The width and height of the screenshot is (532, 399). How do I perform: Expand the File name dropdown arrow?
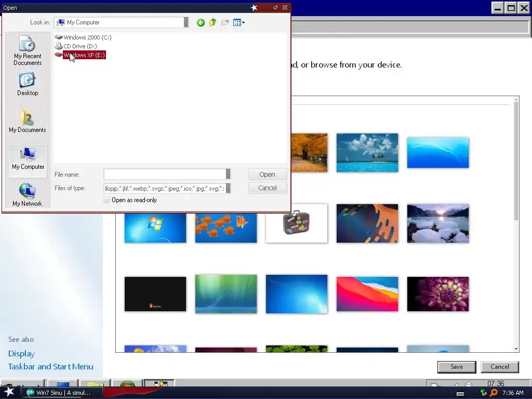pyautogui.click(x=228, y=174)
